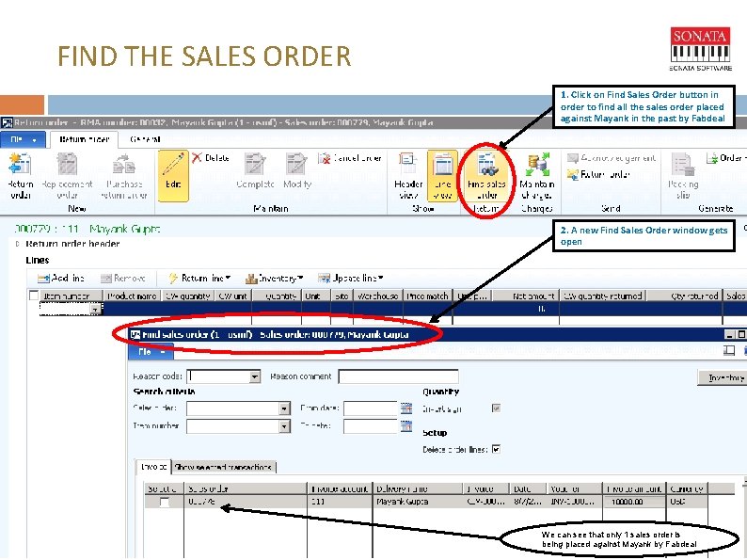Open the Inventory dropdown in Lines toolbar
The image size is (747, 560).
275,279
